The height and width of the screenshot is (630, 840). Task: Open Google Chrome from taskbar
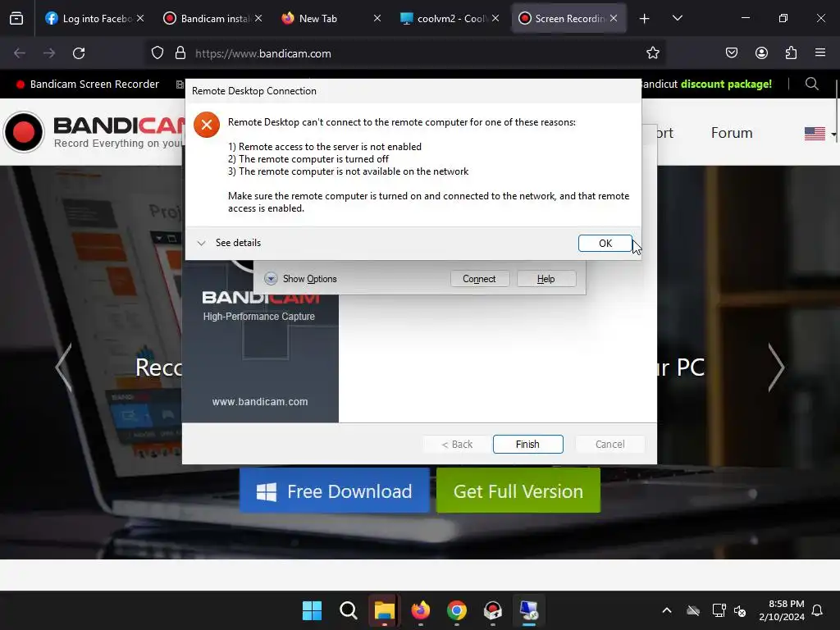(x=456, y=610)
